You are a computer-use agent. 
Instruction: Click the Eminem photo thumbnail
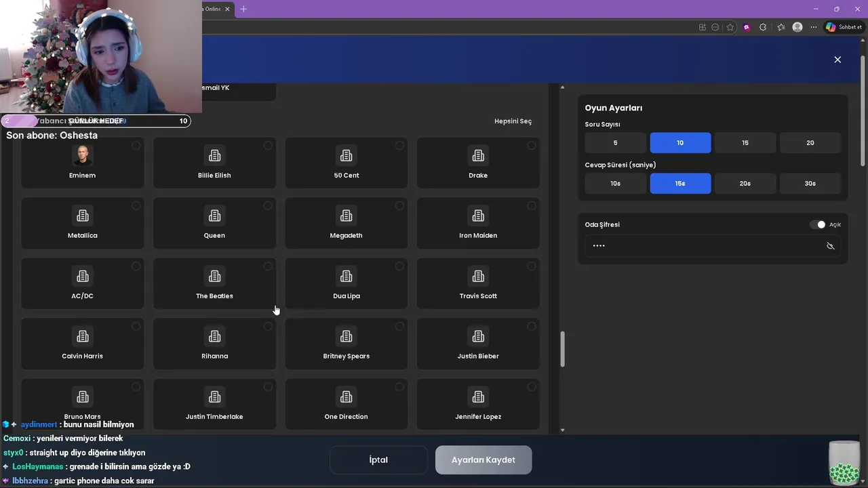coord(83,155)
